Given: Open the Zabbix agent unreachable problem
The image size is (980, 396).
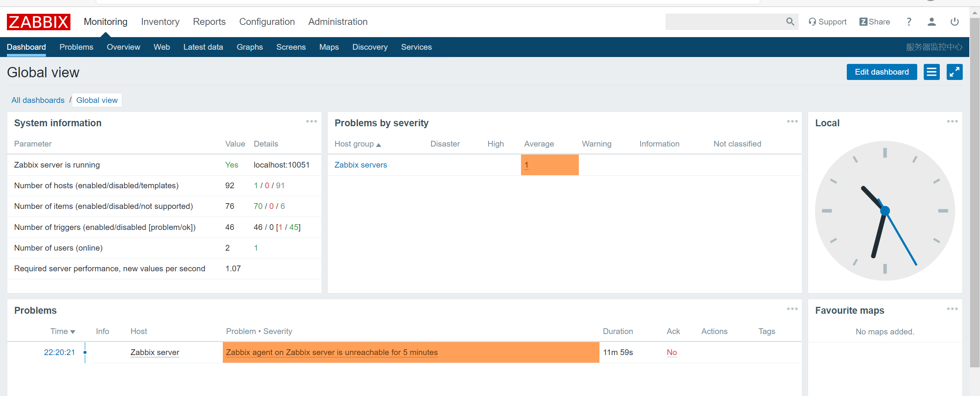Looking at the screenshot, I should click(x=332, y=352).
